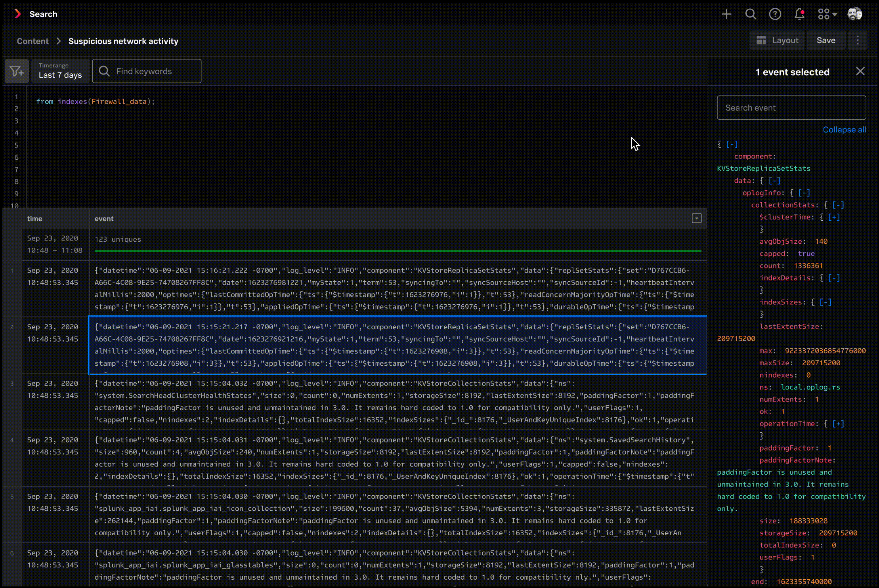Click the KVStoreReplicaSetStats component value
The height and width of the screenshot is (588, 879).
click(x=763, y=169)
